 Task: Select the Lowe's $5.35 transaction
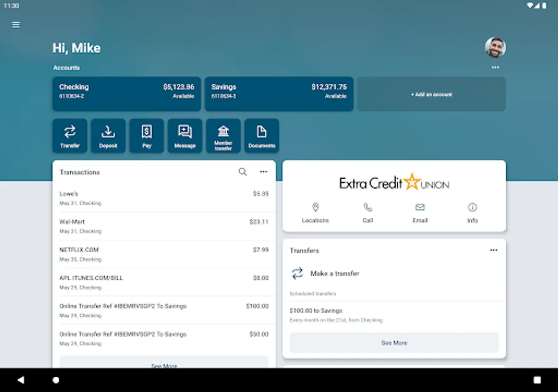point(164,198)
